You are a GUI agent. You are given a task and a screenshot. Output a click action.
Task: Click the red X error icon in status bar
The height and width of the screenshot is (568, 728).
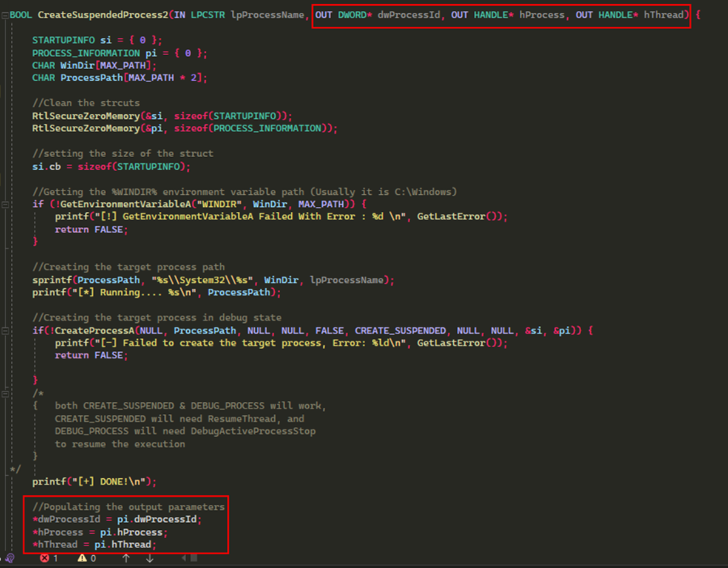(x=44, y=558)
